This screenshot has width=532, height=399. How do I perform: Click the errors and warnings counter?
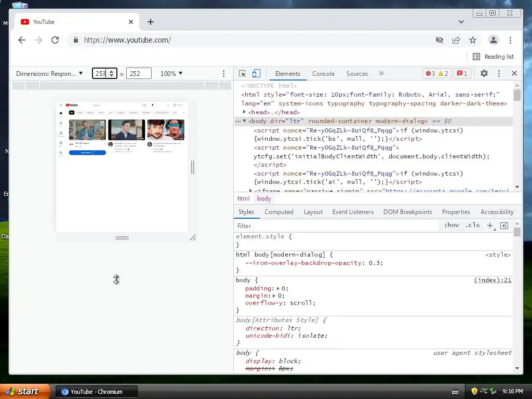(x=437, y=74)
